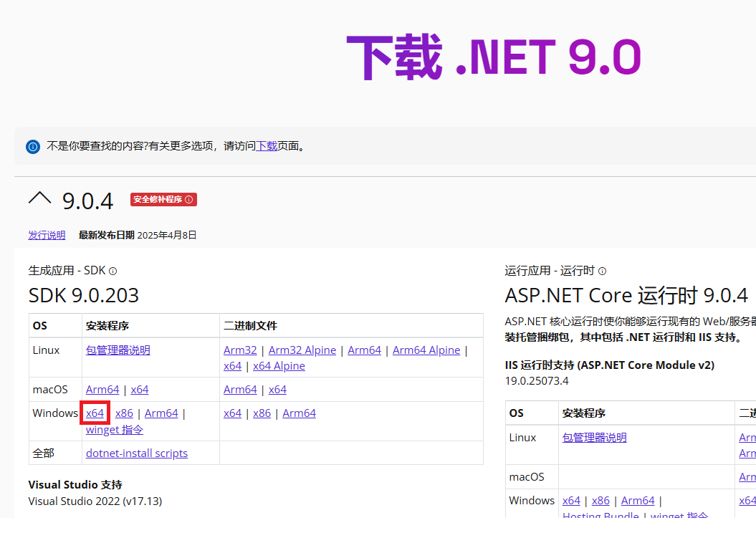The height and width of the screenshot is (543, 756).
Task: Collapse the 9.0.4 release section chevron
Action: [39, 198]
